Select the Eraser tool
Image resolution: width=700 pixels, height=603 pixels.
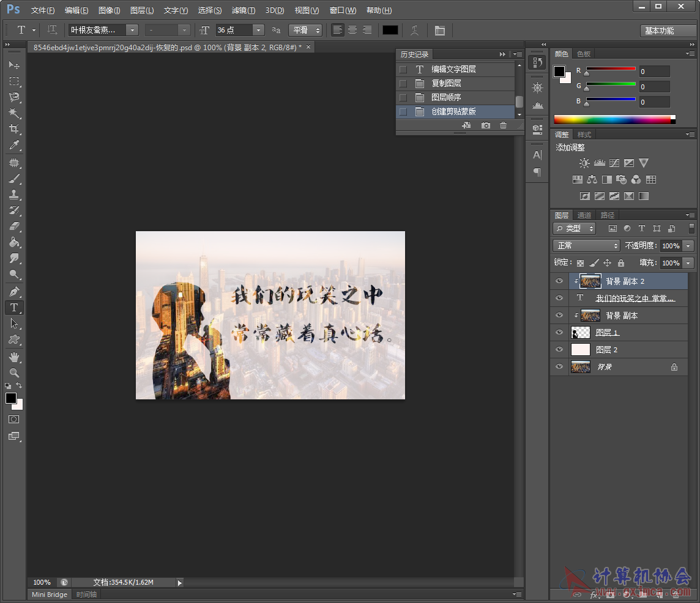(x=14, y=226)
